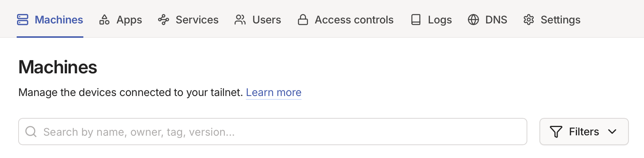
Task: Select the Access controls tab
Action: [354, 20]
